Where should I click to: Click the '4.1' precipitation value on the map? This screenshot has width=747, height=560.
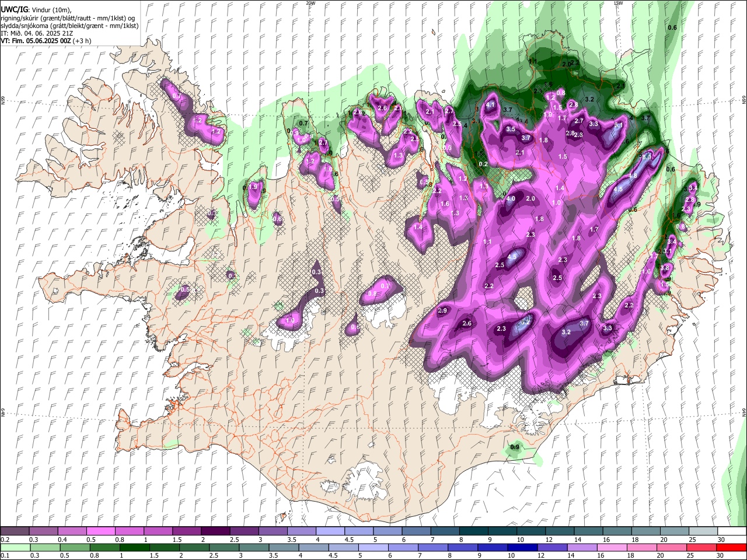coord(491,105)
